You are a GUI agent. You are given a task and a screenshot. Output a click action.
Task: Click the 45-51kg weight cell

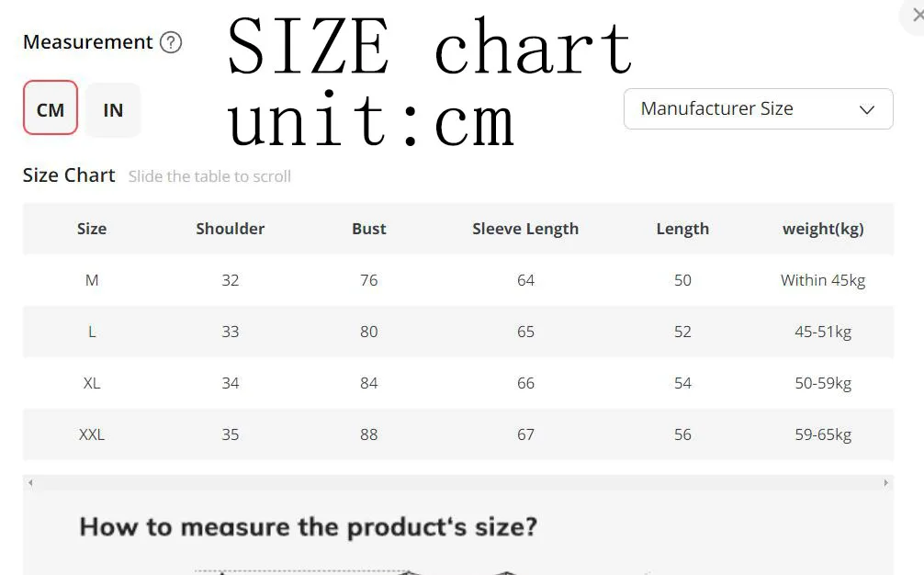823,332
